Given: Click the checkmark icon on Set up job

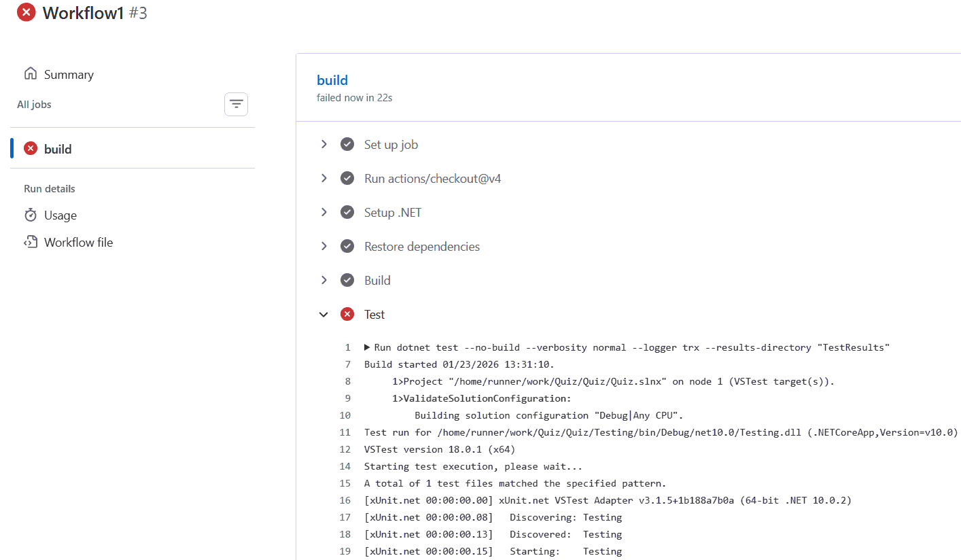Looking at the screenshot, I should click(x=347, y=143).
